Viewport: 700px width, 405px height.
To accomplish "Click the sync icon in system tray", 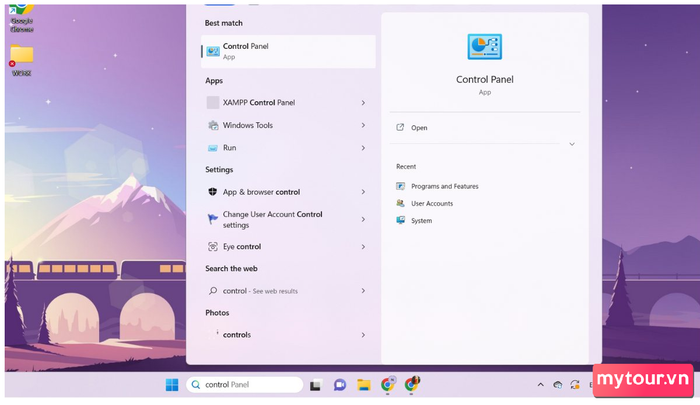I will [575, 384].
